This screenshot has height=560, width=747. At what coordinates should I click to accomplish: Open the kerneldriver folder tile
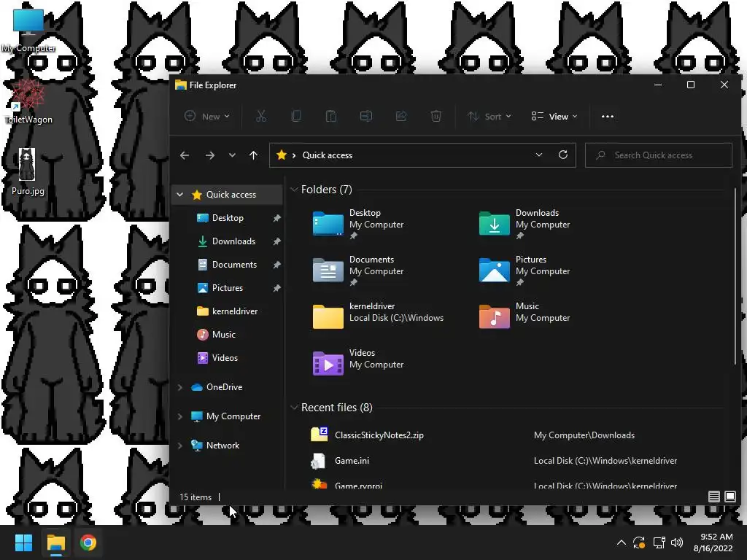click(x=378, y=316)
